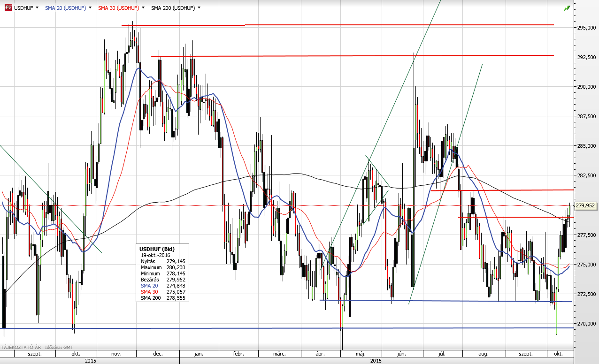Click the 270,000 price axis label

(x=585, y=324)
